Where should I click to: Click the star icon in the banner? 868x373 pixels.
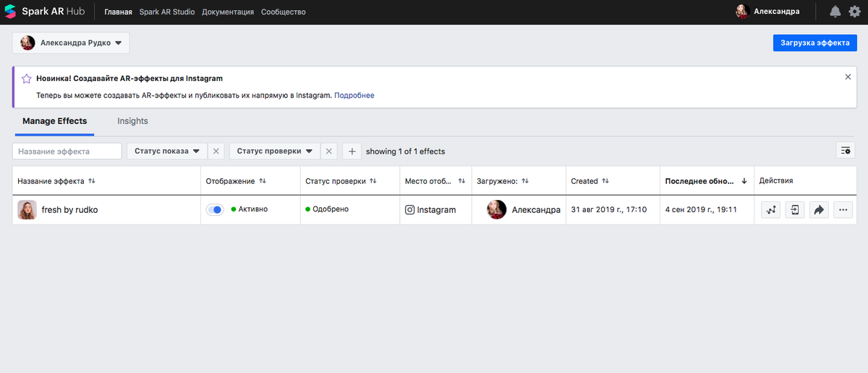click(x=26, y=78)
